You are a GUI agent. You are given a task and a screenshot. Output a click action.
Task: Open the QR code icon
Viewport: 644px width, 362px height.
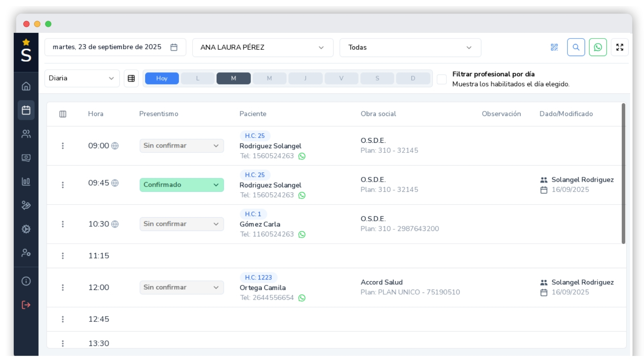point(554,47)
